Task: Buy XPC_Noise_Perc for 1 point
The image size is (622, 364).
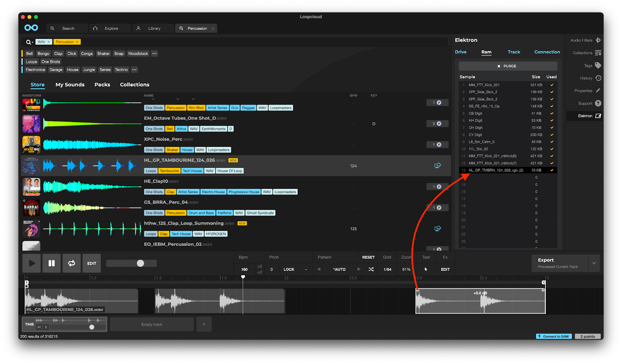Action: 437,145
